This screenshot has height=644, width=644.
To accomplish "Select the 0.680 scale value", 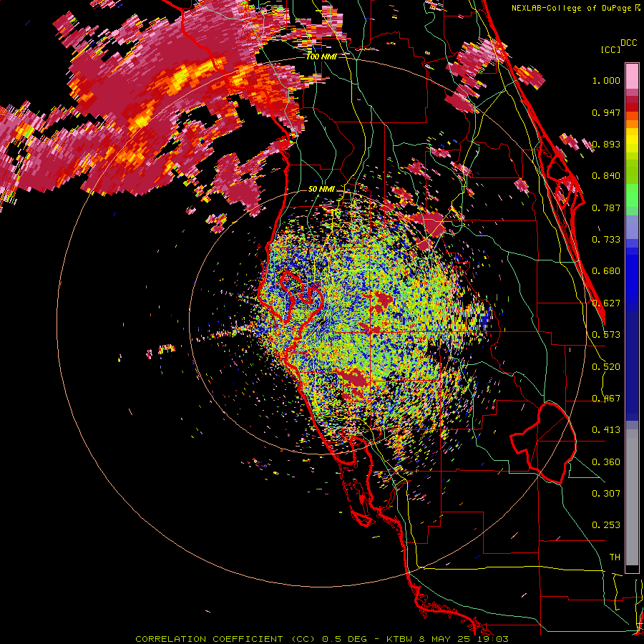I will pos(606,271).
